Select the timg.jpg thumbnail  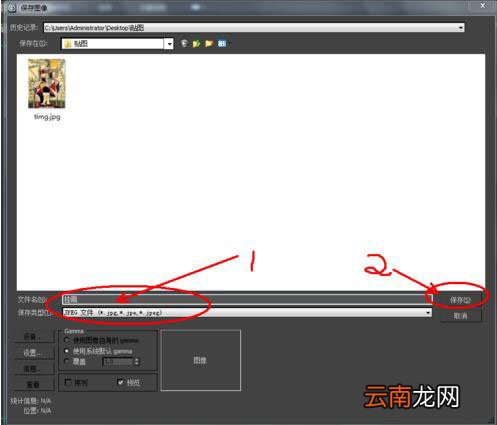click(x=47, y=84)
